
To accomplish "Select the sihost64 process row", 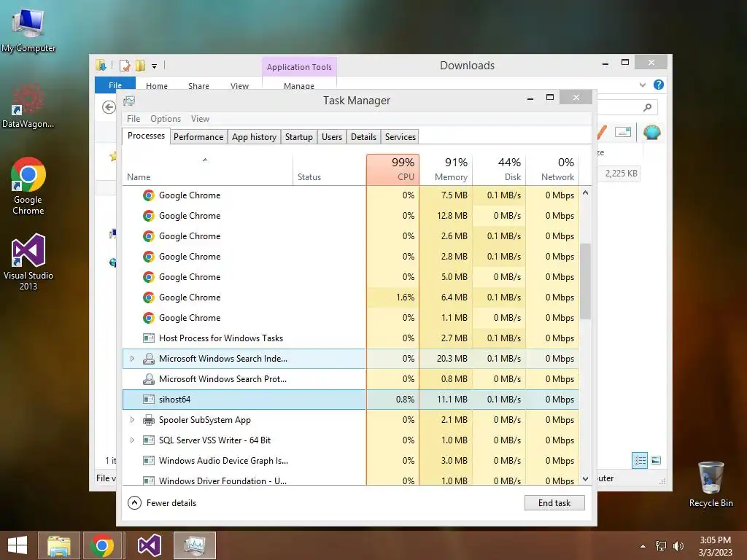I will [351, 400].
